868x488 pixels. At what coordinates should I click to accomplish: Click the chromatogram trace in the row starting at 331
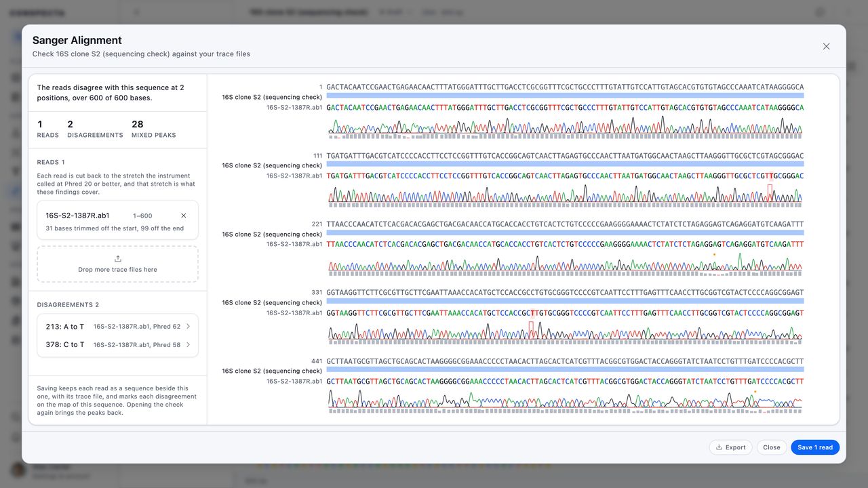(x=565, y=330)
